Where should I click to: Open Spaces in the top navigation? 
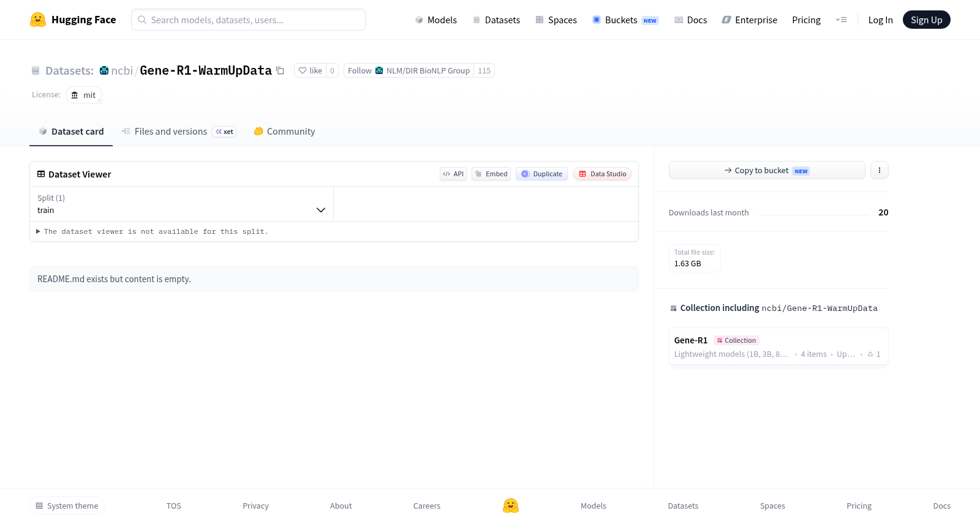click(556, 20)
